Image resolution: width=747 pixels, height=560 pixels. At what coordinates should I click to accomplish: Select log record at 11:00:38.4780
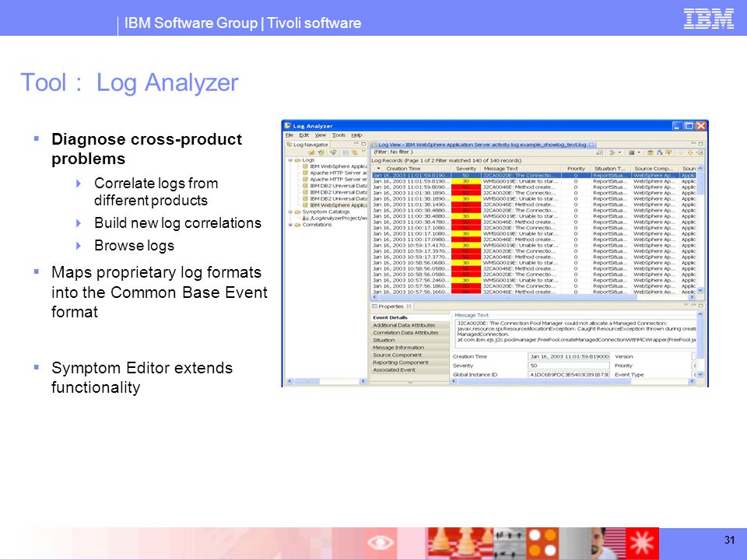click(x=534, y=222)
